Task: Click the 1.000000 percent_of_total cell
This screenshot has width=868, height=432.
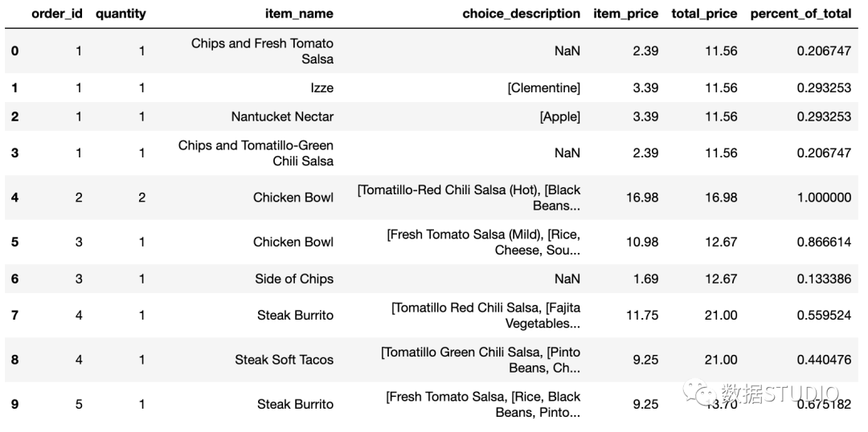Action: coord(825,198)
